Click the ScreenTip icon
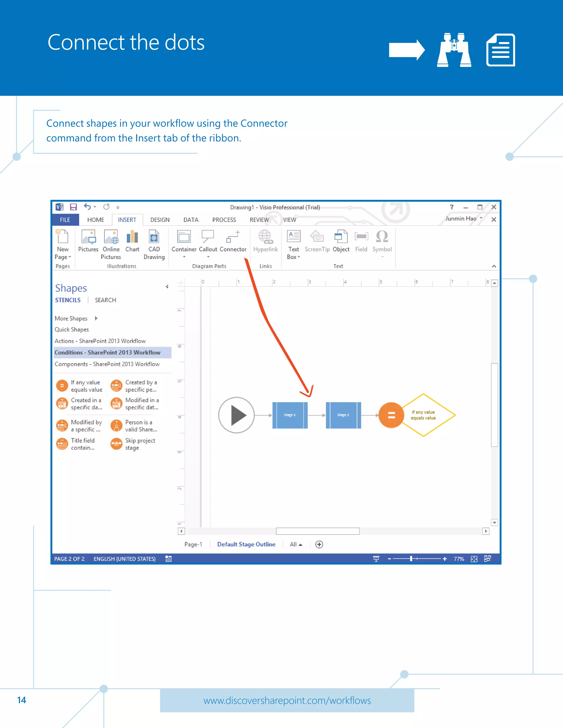This screenshot has height=728, width=563. tap(317, 236)
